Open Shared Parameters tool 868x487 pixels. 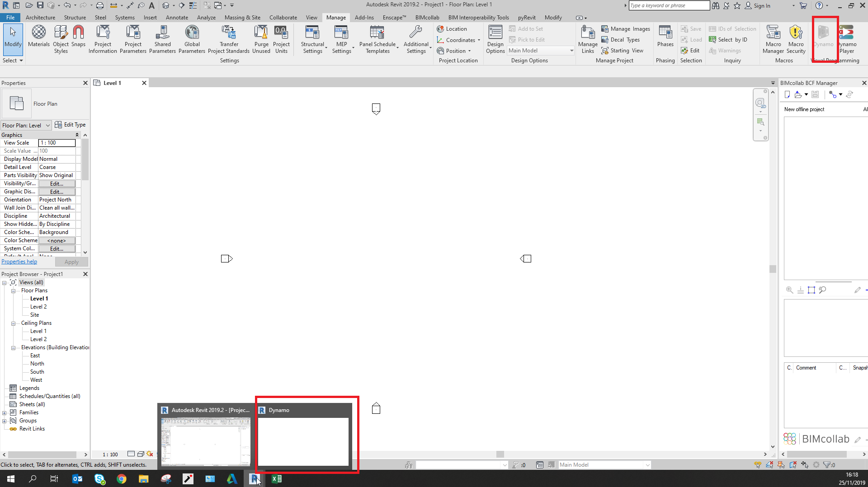click(x=162, y=39)
